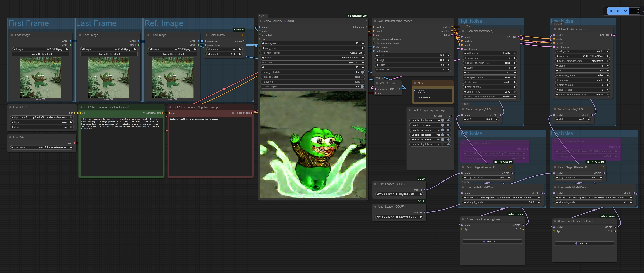Screen dimensions: 644x273
Task: Jump to the Enable First Frame group
Action: [448, 120]
